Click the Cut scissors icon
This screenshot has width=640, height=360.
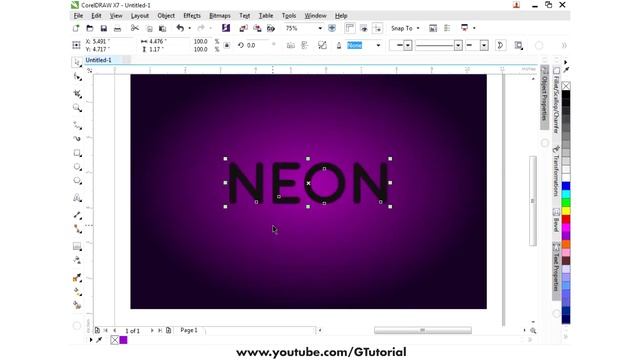coord(135,28)
